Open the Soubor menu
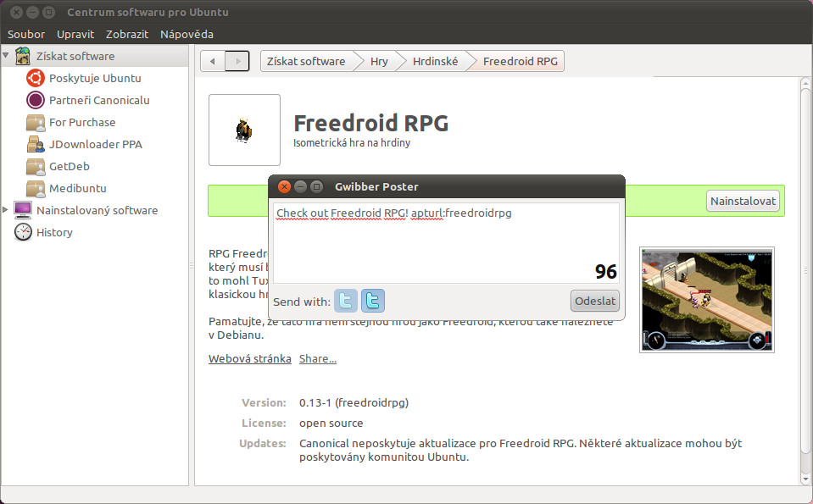Screen dimensions: 813x504 click(x=26, y=34)
